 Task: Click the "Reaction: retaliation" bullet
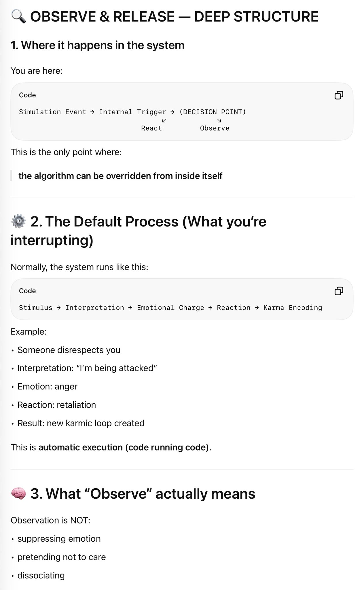coord(57,405)
